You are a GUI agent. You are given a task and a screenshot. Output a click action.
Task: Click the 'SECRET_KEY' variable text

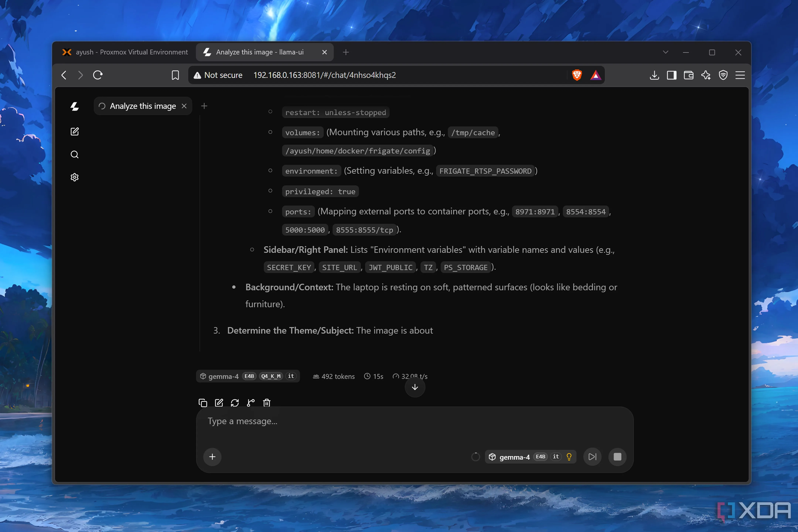(x=289, y=267)
